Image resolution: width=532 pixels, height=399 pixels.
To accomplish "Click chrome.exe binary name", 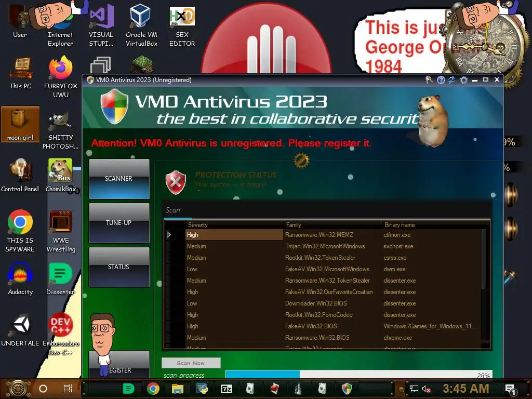I will (397, 338).
